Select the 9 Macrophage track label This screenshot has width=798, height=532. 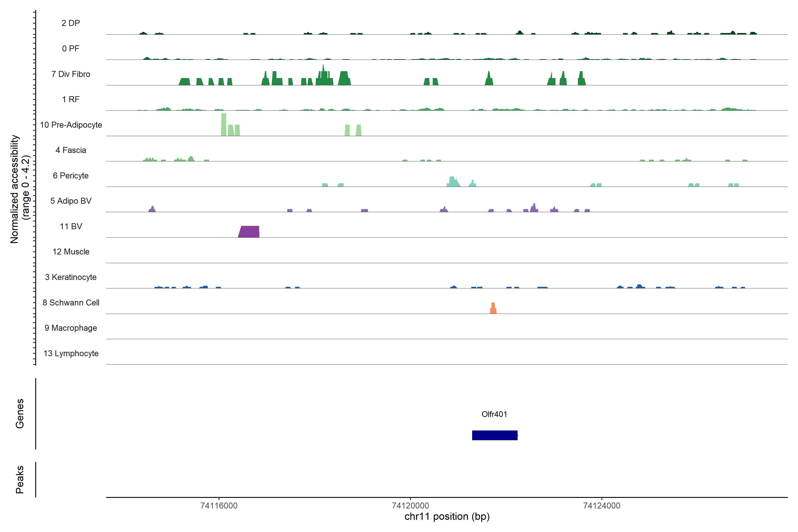click(70, 328)
